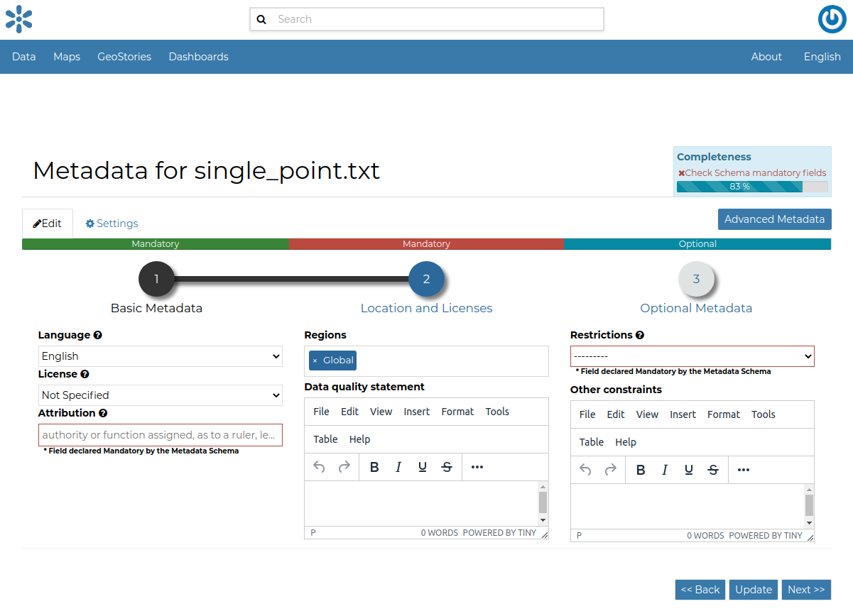This screenshot has height=616, width=853.
Task: Open Format menu in Other constraints editor
Action: tap(723, 414)
